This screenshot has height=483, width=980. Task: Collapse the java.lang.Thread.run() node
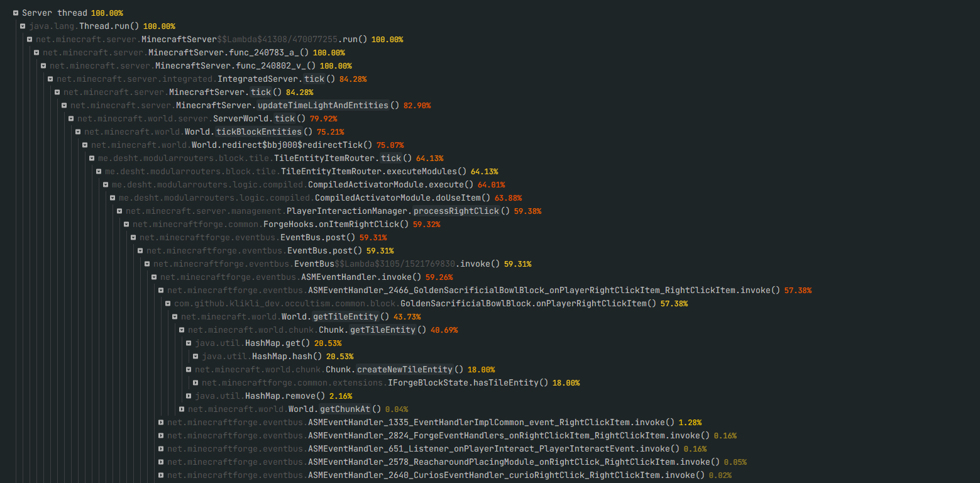coord(22,26)
